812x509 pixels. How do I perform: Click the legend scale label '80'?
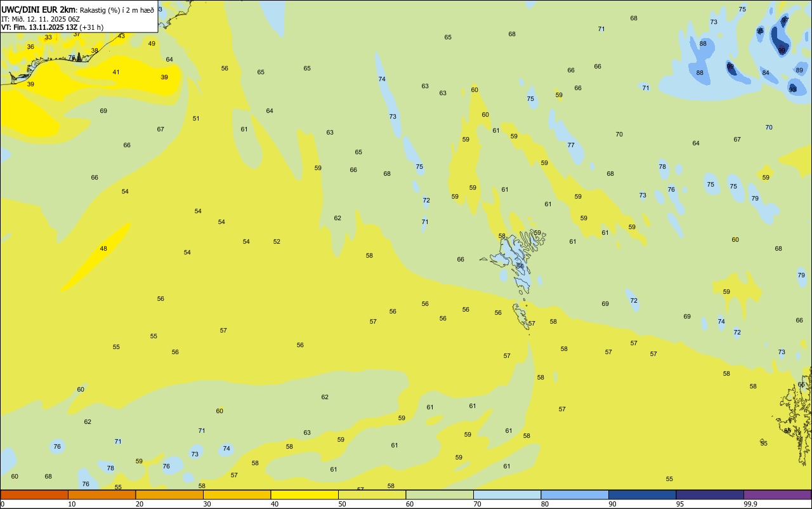point(545,504)
